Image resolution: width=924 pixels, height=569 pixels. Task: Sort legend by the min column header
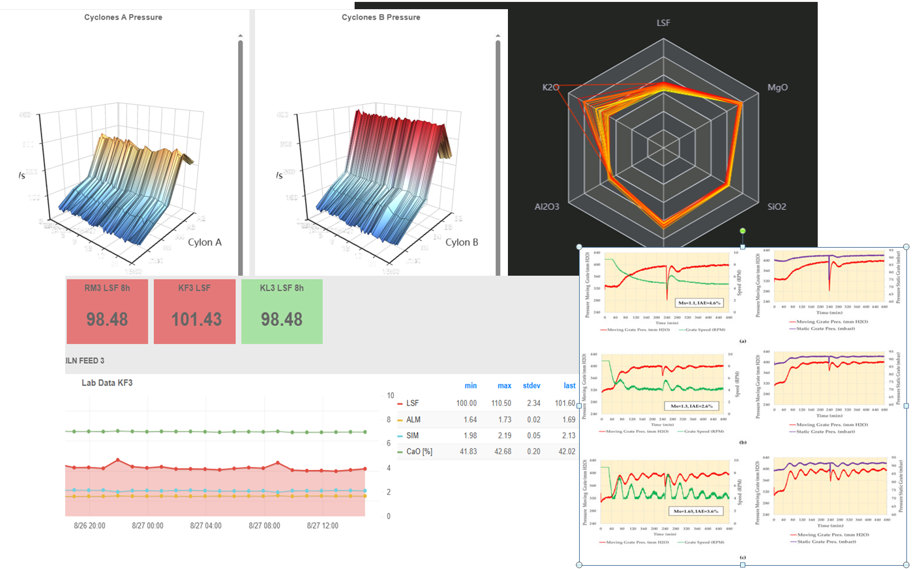click(x=470, y=386)
